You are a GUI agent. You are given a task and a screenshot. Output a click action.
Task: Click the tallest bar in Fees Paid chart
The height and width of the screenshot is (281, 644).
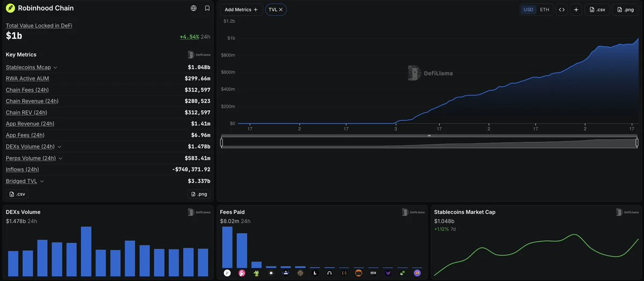coord(227,247)
